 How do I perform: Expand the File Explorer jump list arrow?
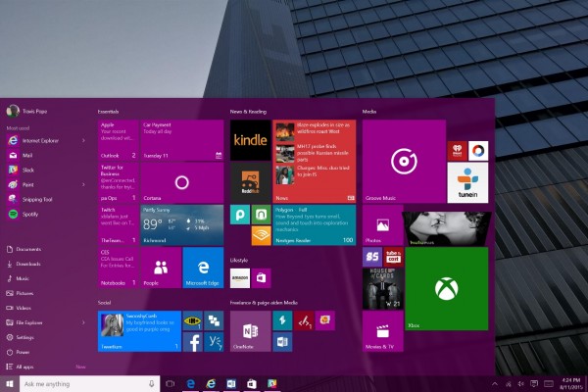[83, 322]
